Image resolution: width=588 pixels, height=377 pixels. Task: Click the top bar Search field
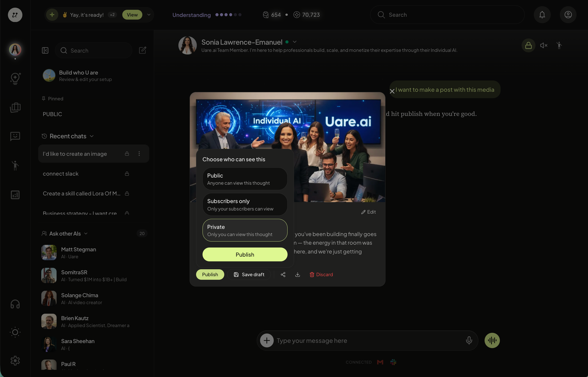447,15
